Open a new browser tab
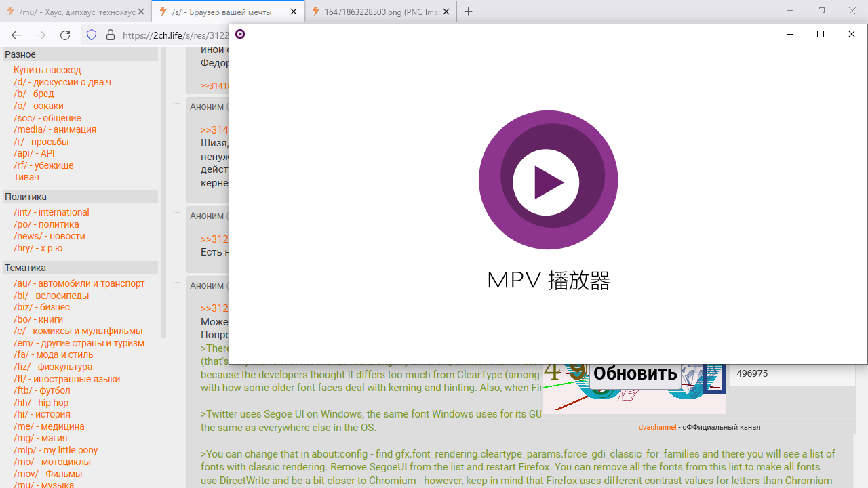This screenshot has height=488, width=868. pos(468,12)
